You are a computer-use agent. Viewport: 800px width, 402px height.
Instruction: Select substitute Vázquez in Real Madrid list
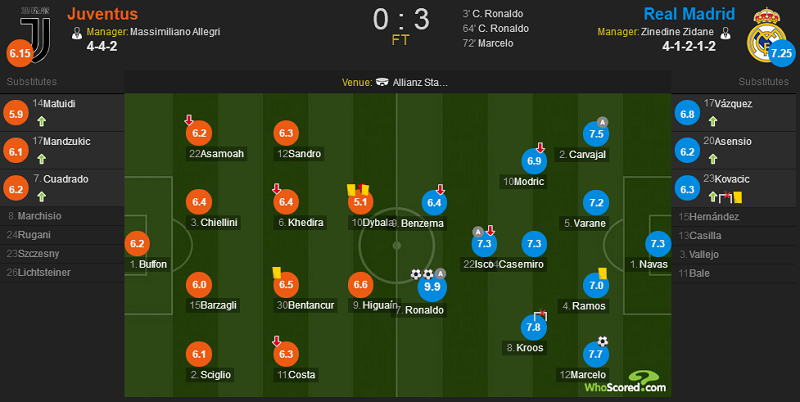coord(733,113)
